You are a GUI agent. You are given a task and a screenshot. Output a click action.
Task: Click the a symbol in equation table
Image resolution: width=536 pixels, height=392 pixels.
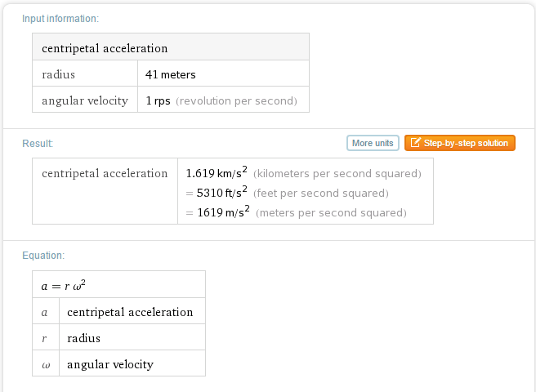pos(45,312)
